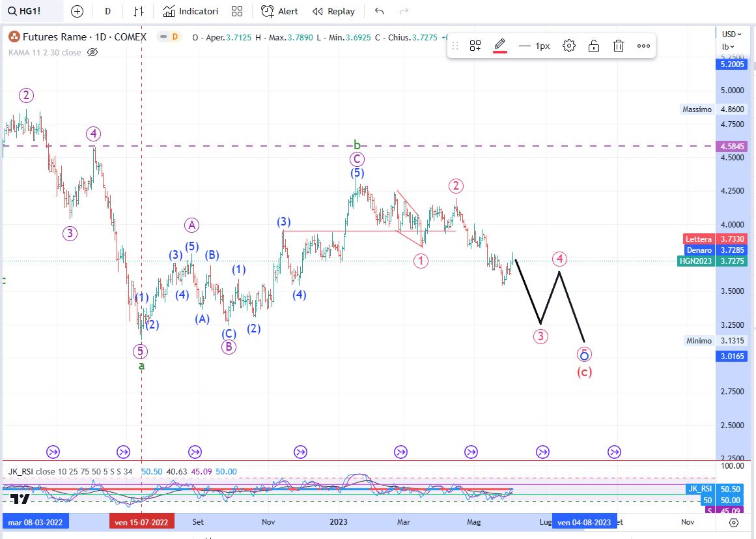
Task: Click the ven 04-08-2023 date label
Action: click(x=584, y=522)
